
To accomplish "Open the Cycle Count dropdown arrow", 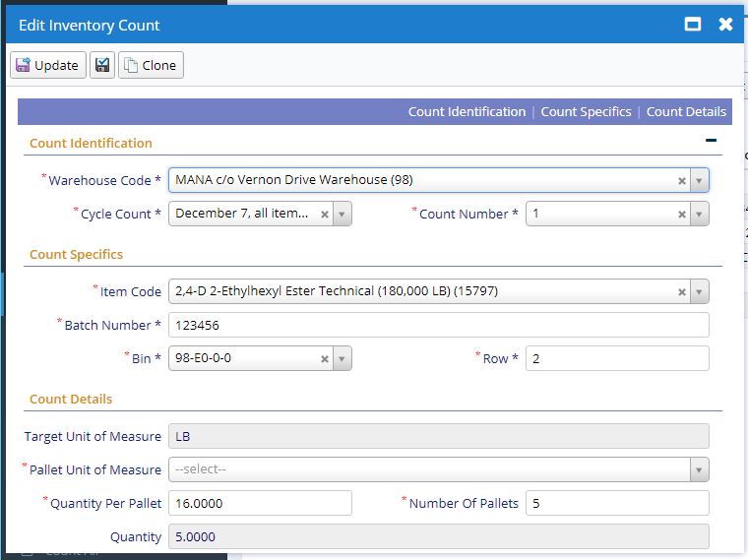I will point(342,215).
